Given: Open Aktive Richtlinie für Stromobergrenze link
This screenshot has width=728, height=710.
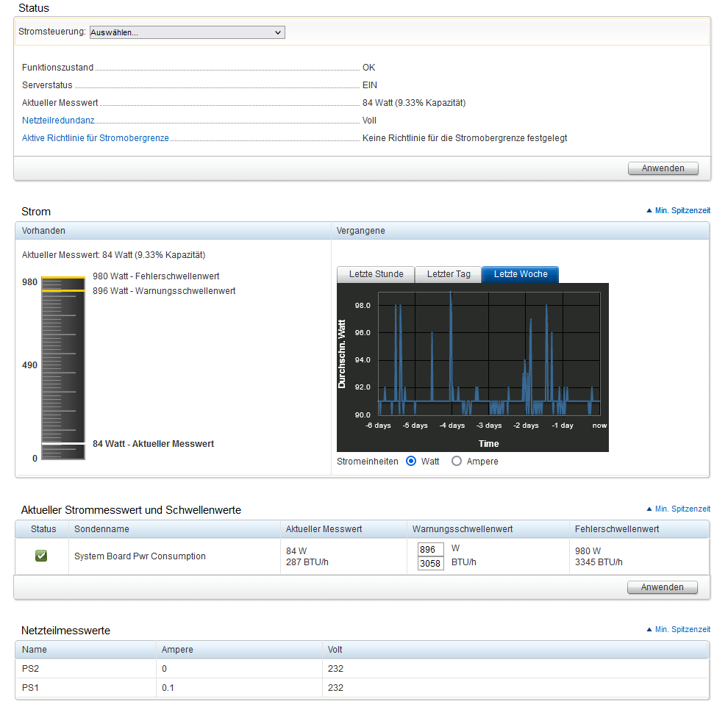Looking at the screenshot, I should (95, 138).
